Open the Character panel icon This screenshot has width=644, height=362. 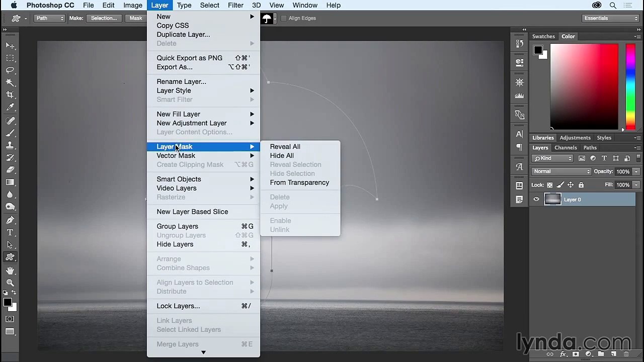coord(520,134)
